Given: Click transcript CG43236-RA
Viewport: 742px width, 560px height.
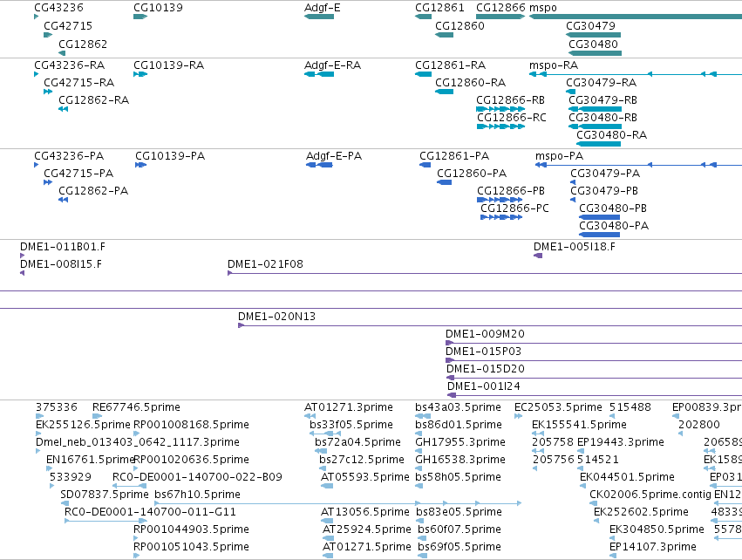Looking at the screenshot, I should tap(69, 65).
